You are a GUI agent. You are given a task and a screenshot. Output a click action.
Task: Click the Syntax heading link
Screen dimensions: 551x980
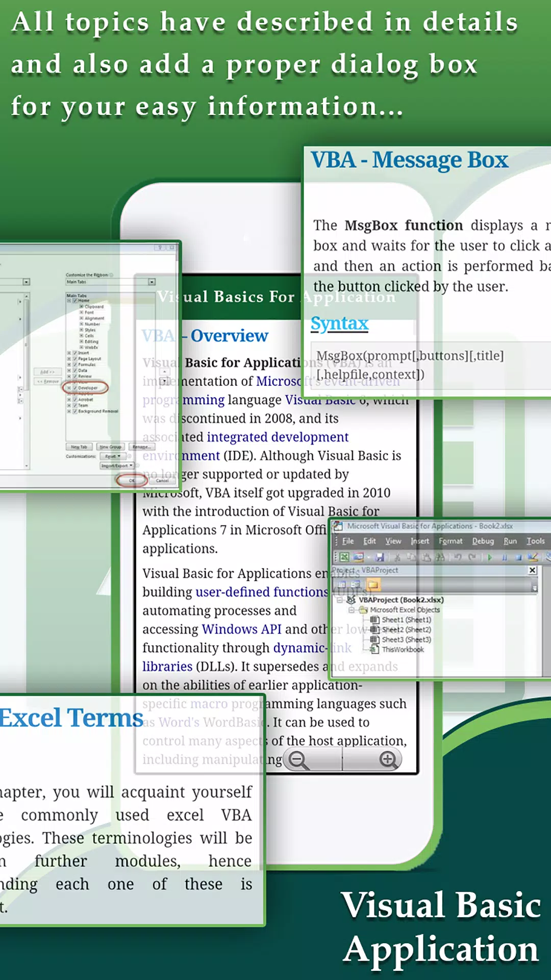pyautogui.click(x=339, y=324)
